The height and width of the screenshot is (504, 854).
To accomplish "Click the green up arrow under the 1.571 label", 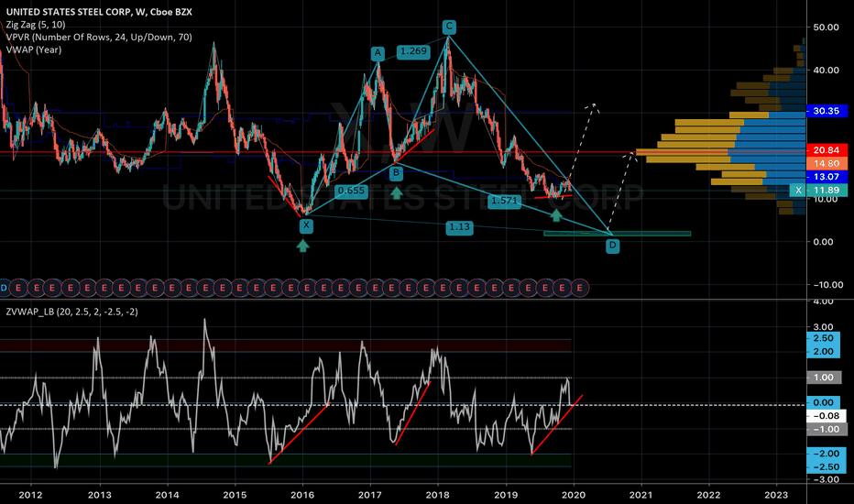I will point(555,215).
